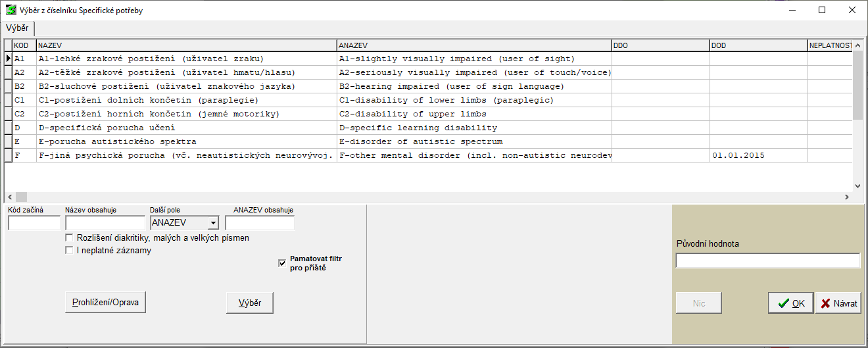Viewport: 868px width, 348px height.
Task: Uncheck 'Pamatovat filtr pro příště'
Action: [282, 263]
